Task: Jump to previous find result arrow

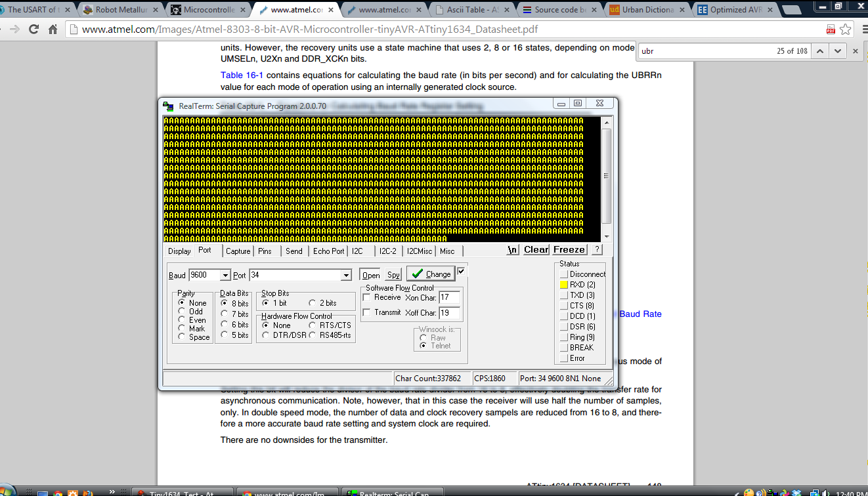Action: click(820, 51)
